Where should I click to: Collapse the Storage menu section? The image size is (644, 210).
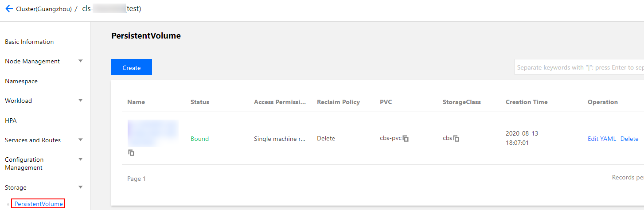click(x=80, y=187)
